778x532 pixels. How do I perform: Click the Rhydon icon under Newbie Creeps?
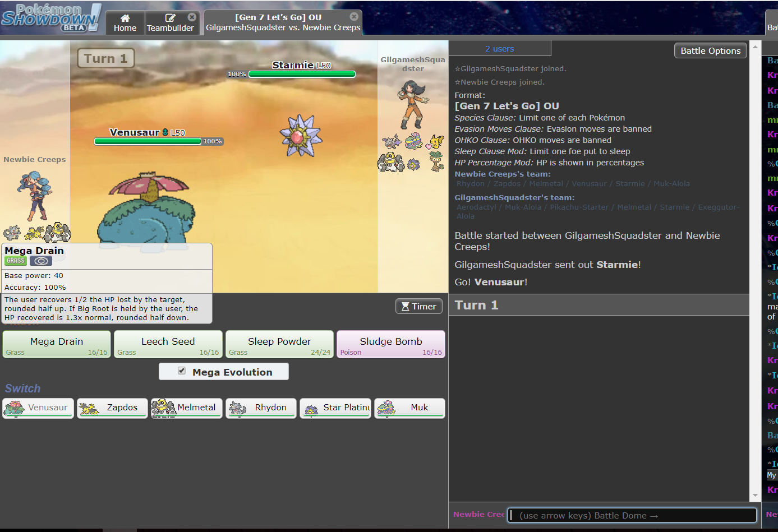12,232
